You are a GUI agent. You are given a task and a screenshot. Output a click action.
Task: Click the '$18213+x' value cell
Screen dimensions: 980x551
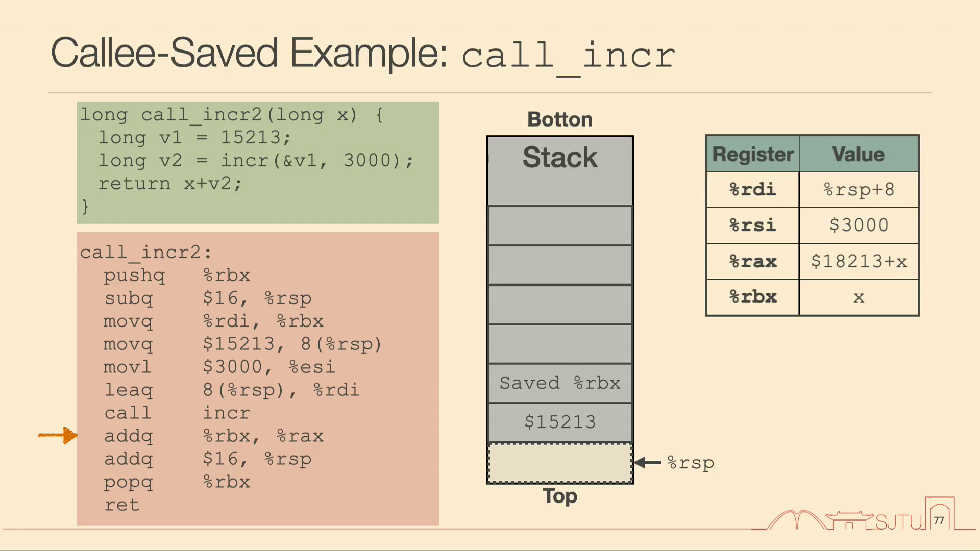859,261
